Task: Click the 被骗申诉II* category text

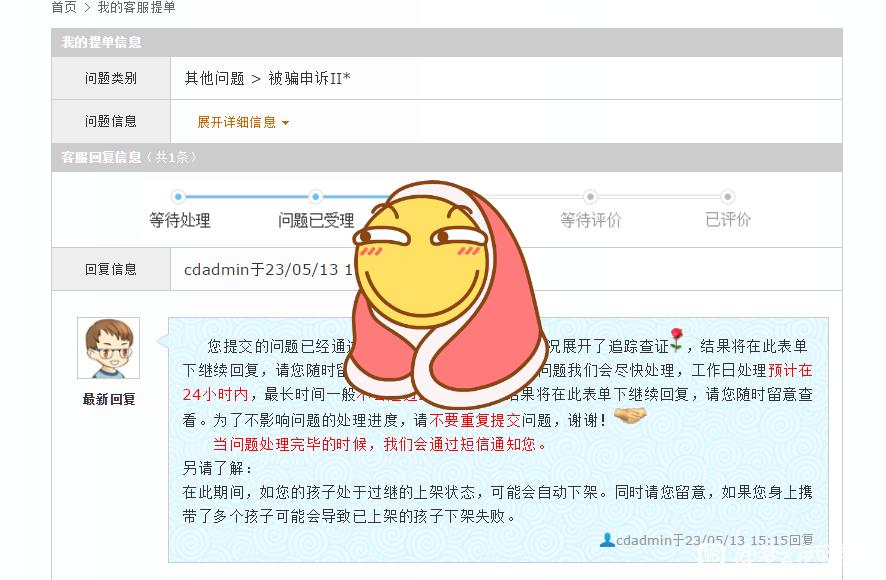Action: point(309,78)
